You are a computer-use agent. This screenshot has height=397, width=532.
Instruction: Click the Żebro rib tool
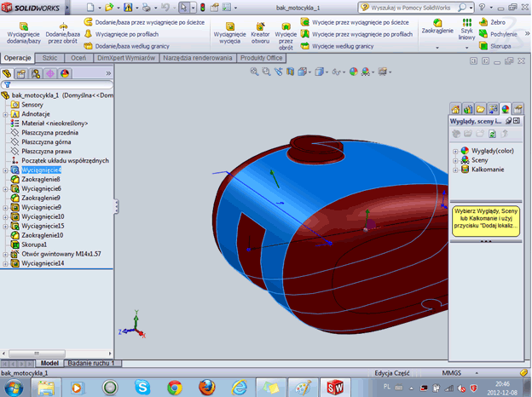coord(492,22)
